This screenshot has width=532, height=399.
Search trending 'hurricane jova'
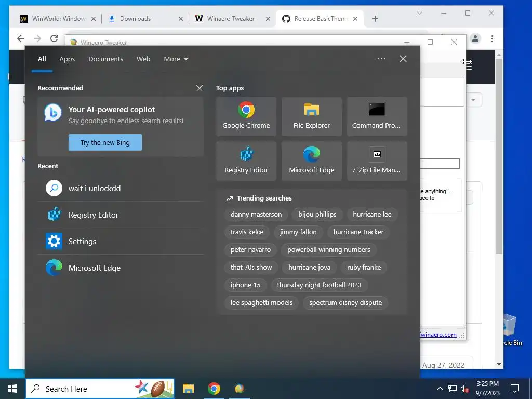[310, 268]
